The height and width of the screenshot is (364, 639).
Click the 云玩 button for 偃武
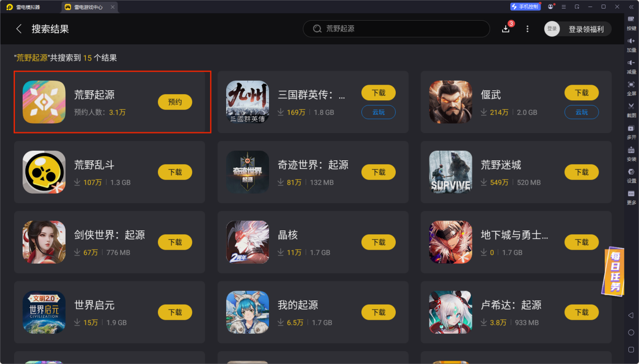[x=581, y=112]
